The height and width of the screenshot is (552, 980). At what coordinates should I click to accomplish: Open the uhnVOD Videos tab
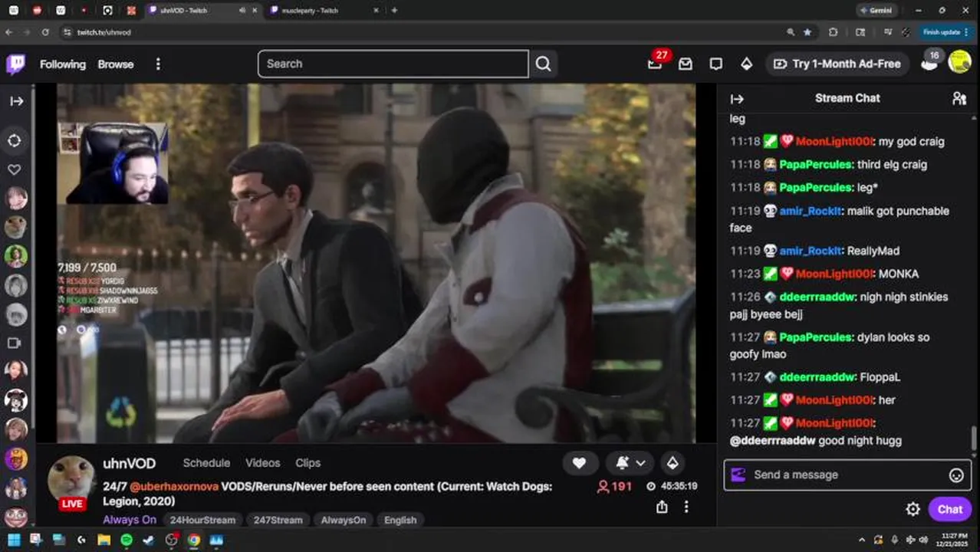(x=262, y=463)
